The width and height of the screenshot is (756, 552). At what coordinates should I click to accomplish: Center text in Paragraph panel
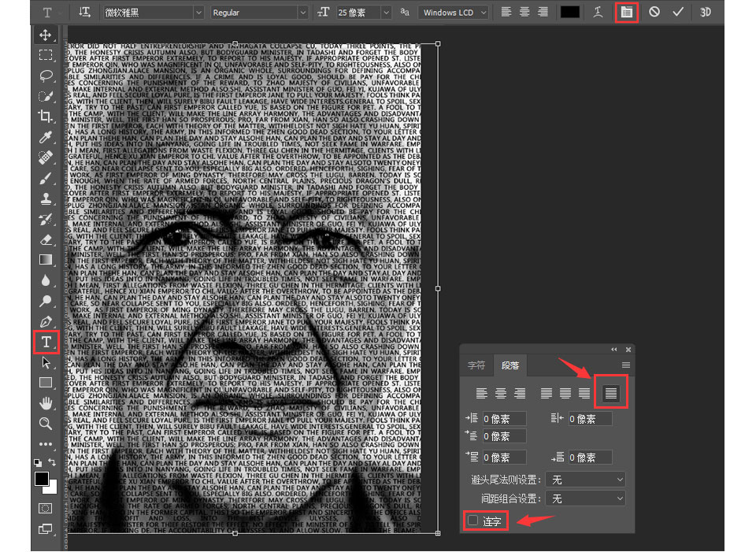pos(501,394)
